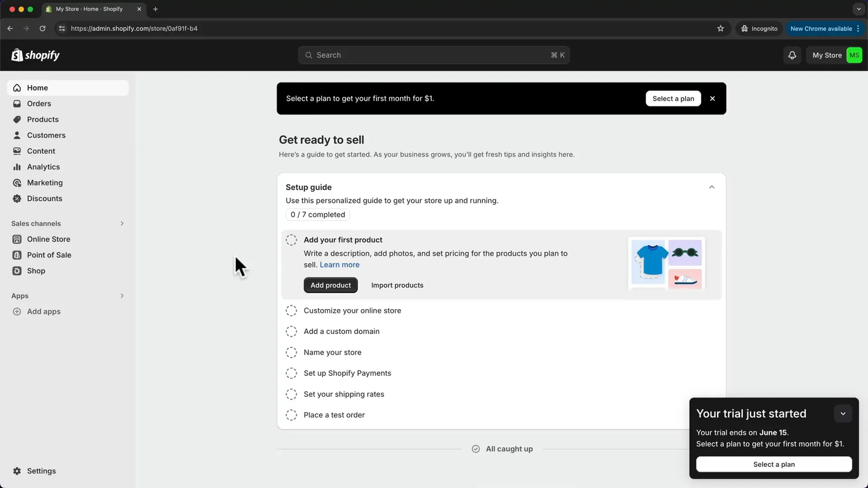Mark Add your first product complete
The height and width of the screenshot is (488, 868).
[x=291, y=240]
